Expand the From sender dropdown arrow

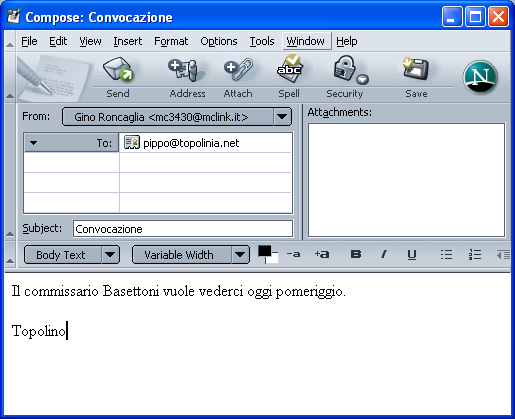(282, 117)
